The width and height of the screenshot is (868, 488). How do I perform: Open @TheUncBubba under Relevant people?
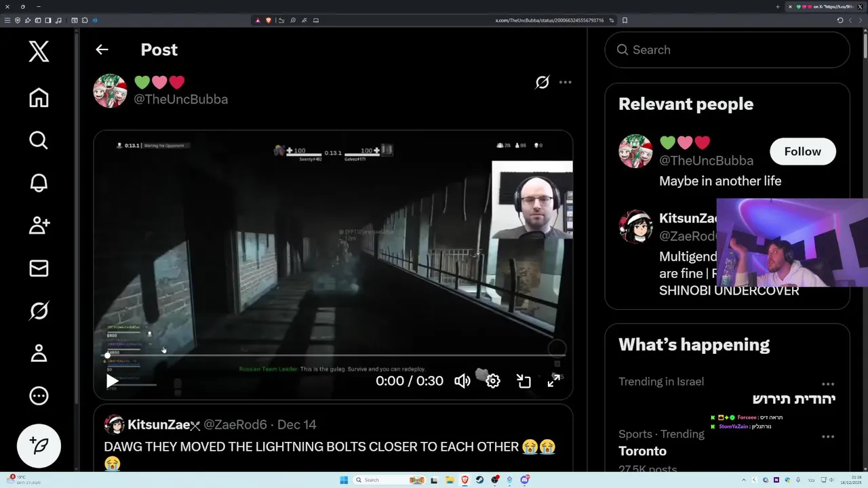tap(706, 161)
